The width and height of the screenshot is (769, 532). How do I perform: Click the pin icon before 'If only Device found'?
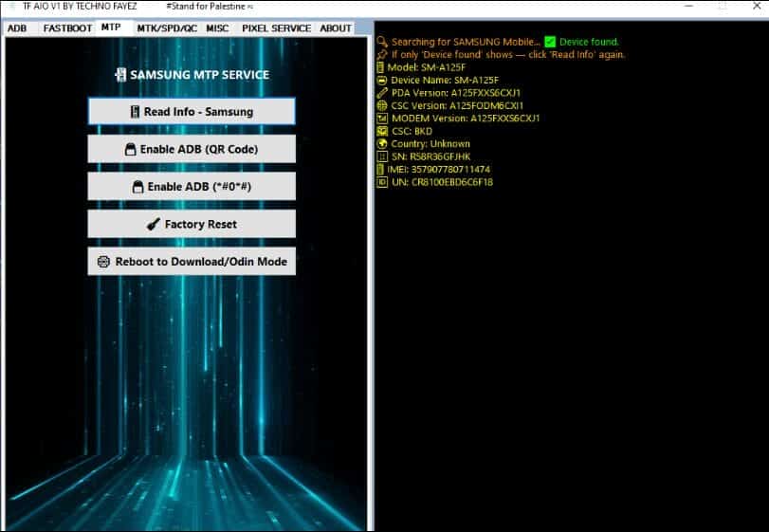(382, 55)
